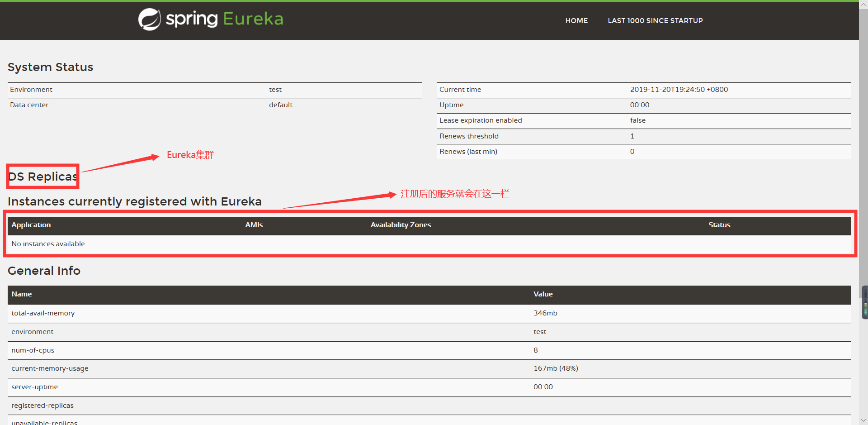Select the current-memory-usage row name
Screen dimensions: 868x425
(50, 368)
